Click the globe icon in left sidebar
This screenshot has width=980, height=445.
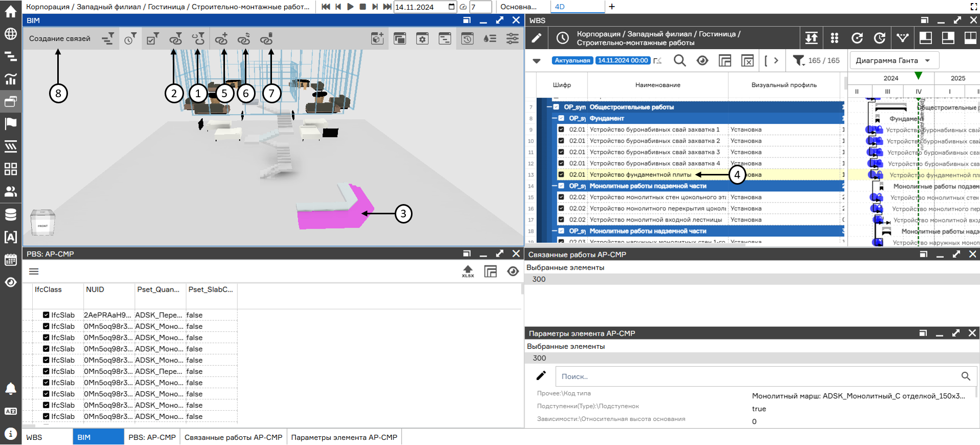click(x=11, y=34)
